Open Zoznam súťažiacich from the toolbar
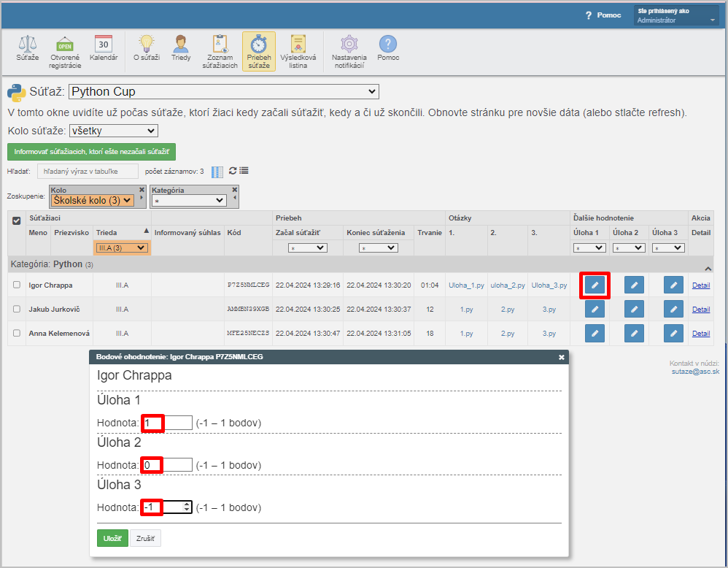Image resolution: width=728 pixels, height=568 pixels. point(220,53)
